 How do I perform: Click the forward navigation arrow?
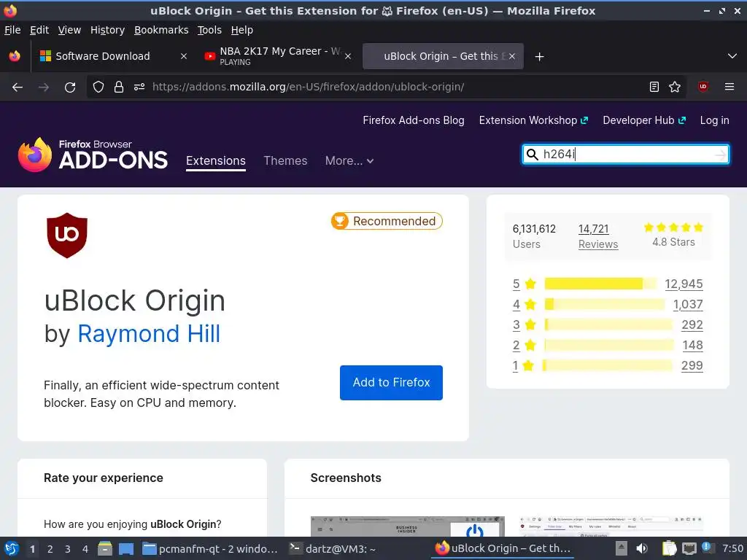point(44,87)
